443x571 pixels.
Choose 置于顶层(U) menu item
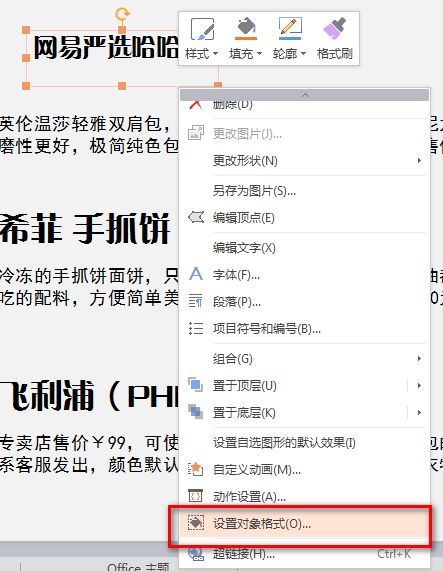pos(245,386)
